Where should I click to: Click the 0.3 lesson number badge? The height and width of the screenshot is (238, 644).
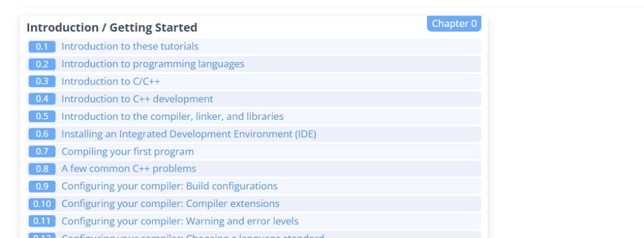(x=42, y=81)
